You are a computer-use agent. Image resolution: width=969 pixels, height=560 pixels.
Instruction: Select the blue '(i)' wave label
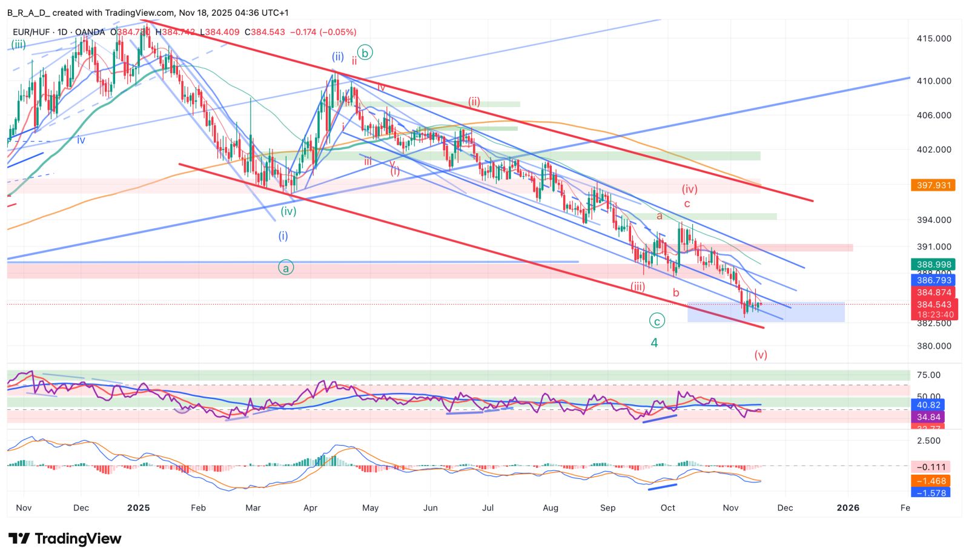click(283, 236)
